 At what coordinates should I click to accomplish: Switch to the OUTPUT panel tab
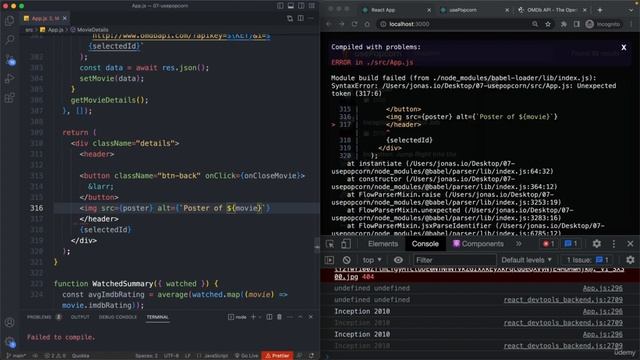point(80,317)
